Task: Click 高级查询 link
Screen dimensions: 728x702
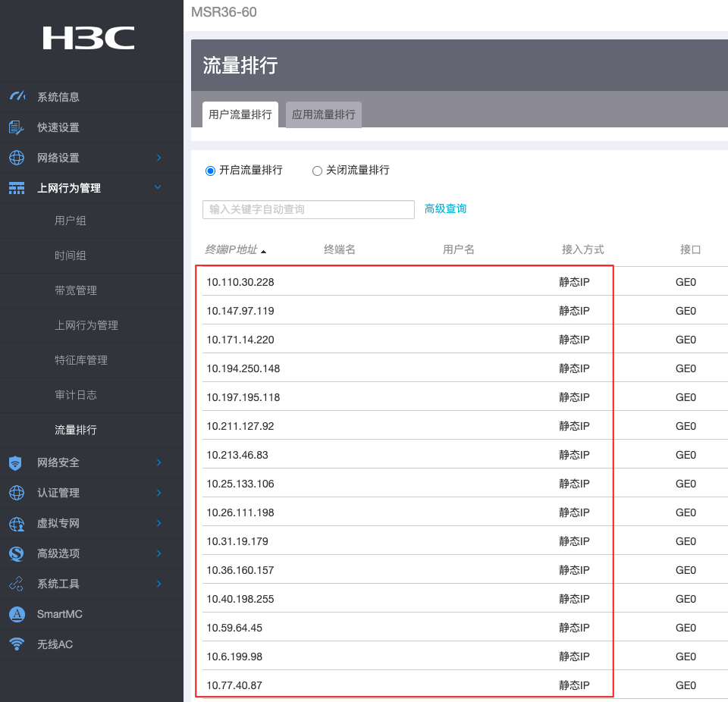Action: pos(445,208)
